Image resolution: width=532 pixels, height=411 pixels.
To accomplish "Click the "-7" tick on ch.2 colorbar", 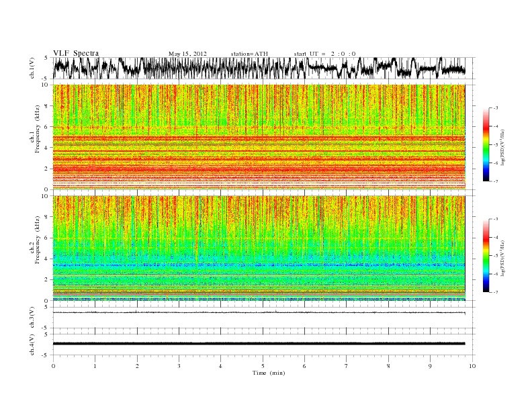I will (495, 292).
